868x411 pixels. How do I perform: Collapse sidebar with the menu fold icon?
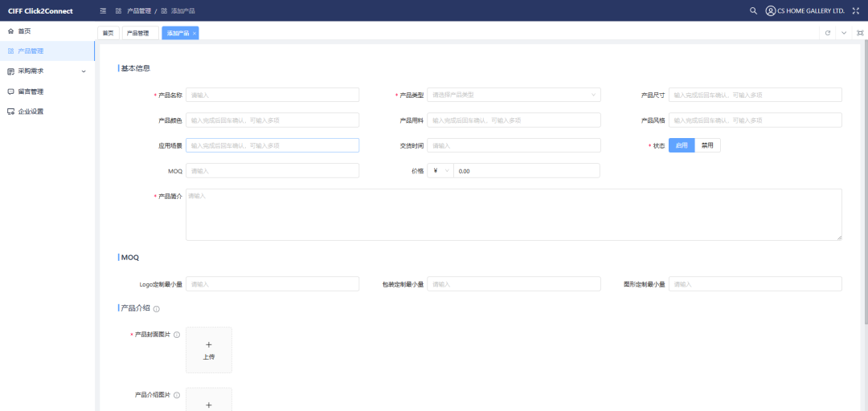pyautogui.click(x=103, y=10)
